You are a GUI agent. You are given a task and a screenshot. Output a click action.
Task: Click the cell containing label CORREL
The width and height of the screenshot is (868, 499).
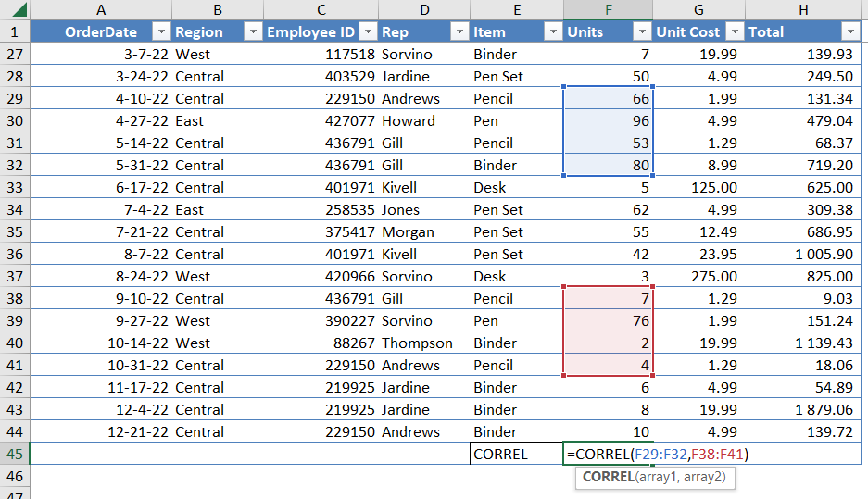517,454
